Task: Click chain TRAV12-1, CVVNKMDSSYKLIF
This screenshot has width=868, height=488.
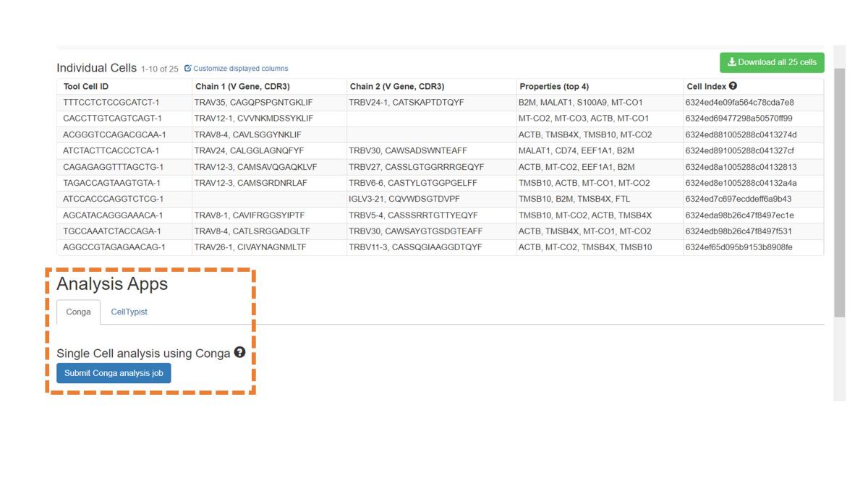Action: [x=253, y=119]
